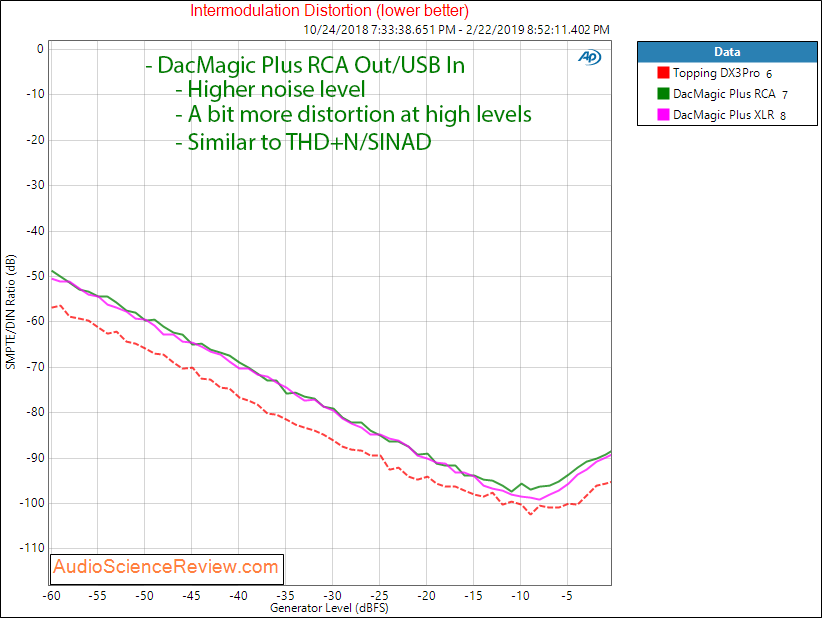This screenshot has height=618, width=822.
Task: Click the SMPTE/DIN Ratio (dB) axis label
Action: [10, 312]
